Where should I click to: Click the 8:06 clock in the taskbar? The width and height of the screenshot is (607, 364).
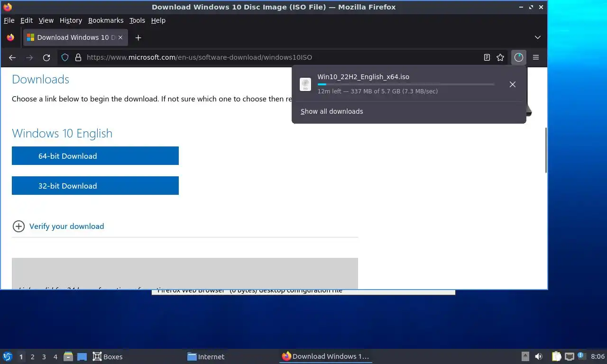[x=598, y=356]
